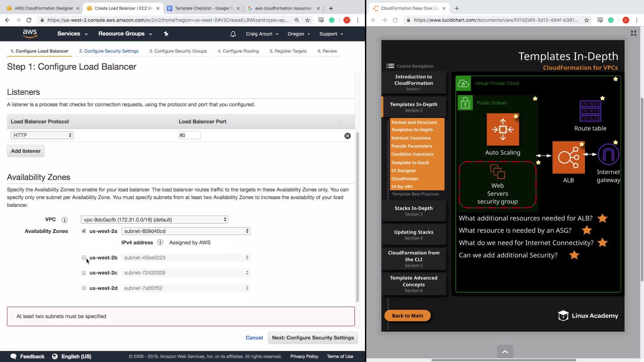The width and height of the screenshot is (644, 362).
Task: Open the Load Balancer Protocol HTTP dropdown
Action: coord(42,135)
